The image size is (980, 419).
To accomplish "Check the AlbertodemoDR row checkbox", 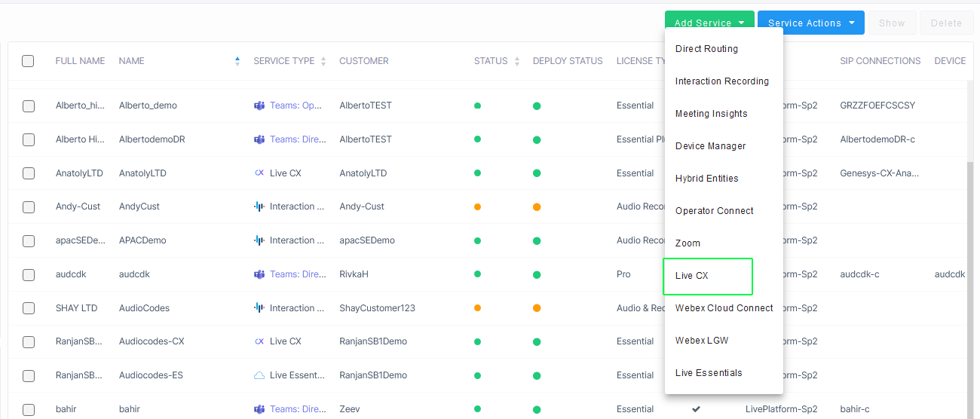I will [x=29, y=139].
